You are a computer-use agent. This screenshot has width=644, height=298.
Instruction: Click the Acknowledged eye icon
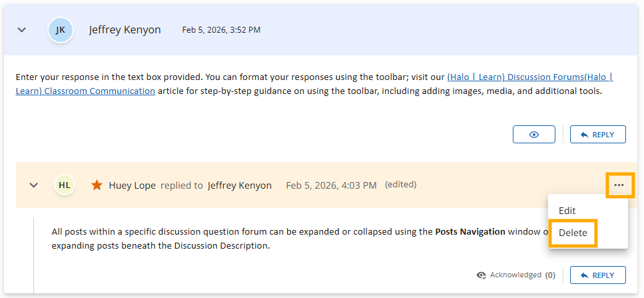pos(482,275)
